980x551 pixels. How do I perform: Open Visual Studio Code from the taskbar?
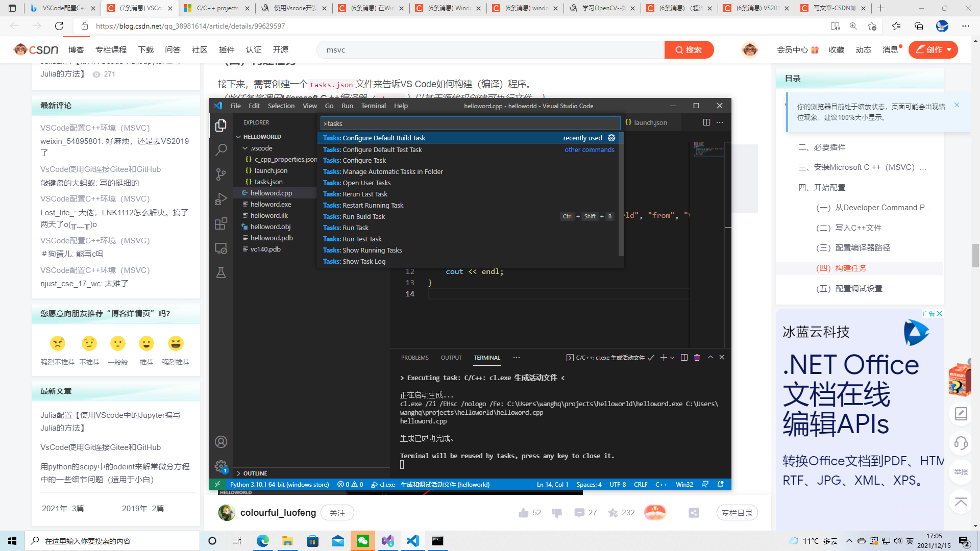[x=413, y=541]
